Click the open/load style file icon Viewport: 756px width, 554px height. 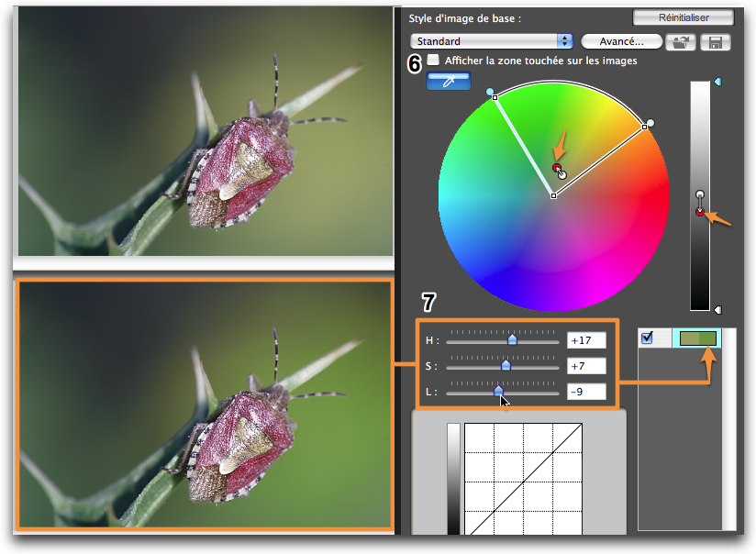680,42
